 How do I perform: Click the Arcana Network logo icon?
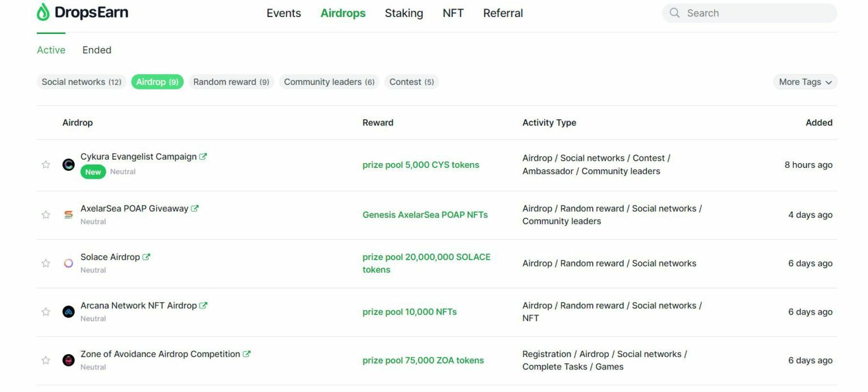68,312
